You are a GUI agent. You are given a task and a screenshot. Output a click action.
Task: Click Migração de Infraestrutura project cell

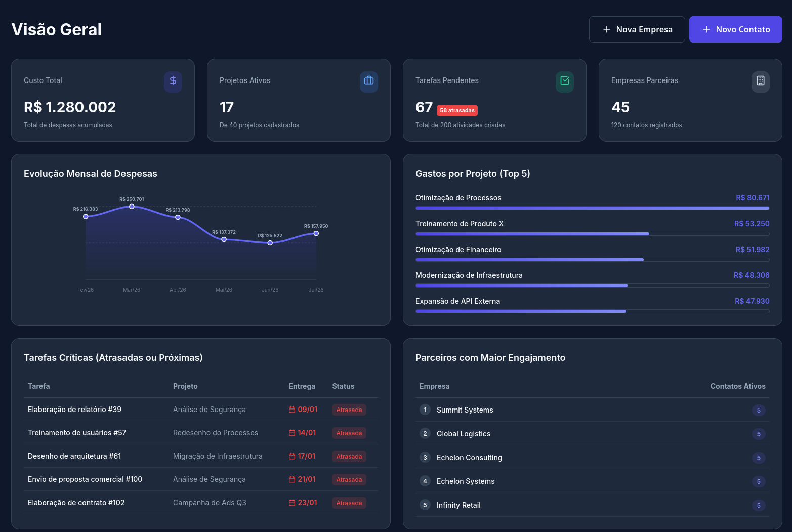[x=218, y=456]
